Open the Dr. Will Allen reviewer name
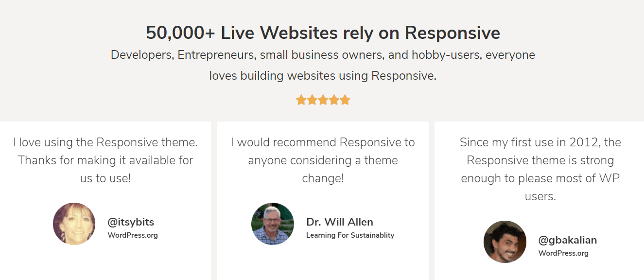 [340, 222]
